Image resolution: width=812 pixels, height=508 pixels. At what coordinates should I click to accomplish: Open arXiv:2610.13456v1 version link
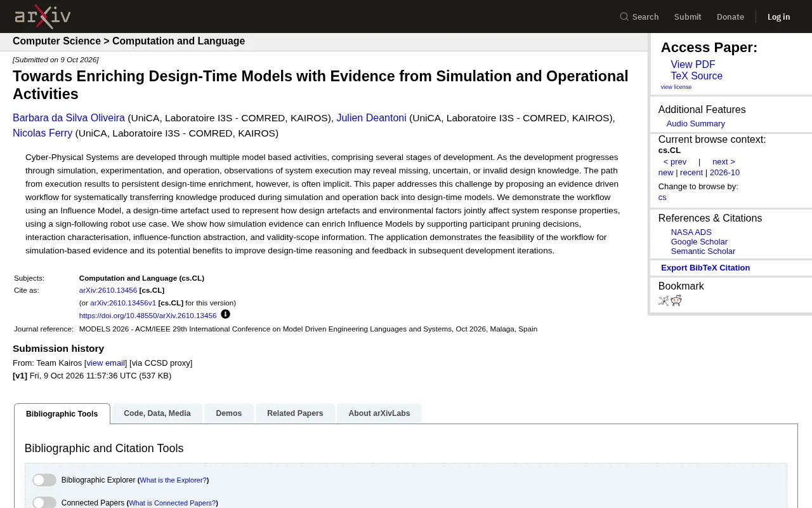123,303
